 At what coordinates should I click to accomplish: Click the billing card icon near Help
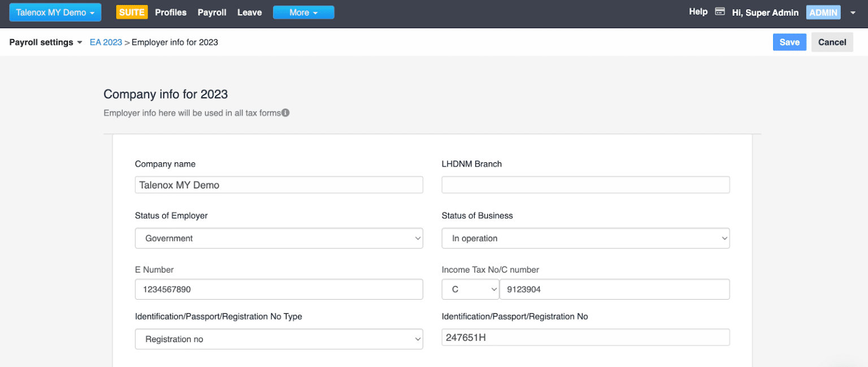click(x=719, y=12)
